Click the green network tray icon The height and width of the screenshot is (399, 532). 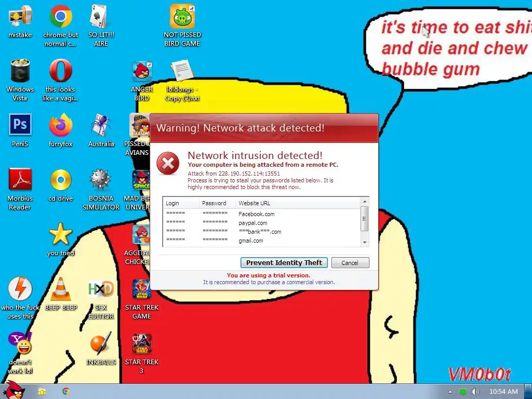coord(463,392)
